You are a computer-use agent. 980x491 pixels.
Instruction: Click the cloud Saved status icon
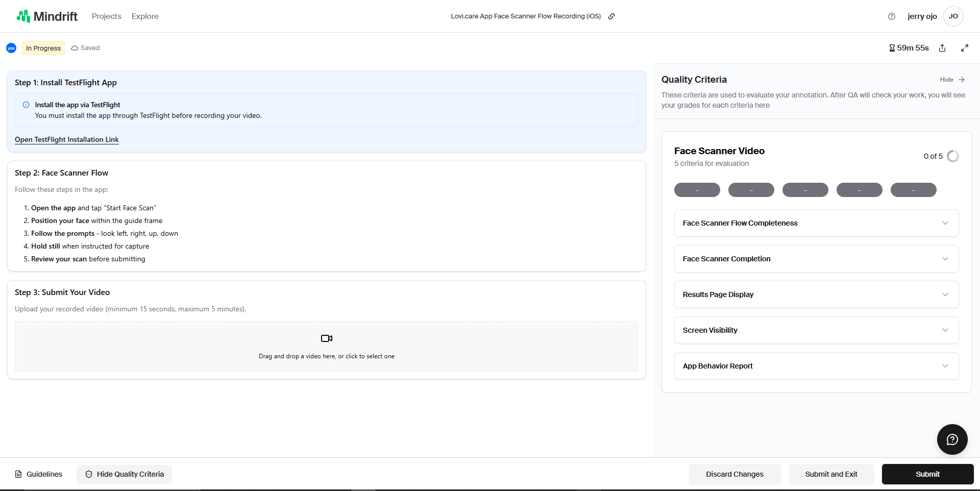(75, 48)
